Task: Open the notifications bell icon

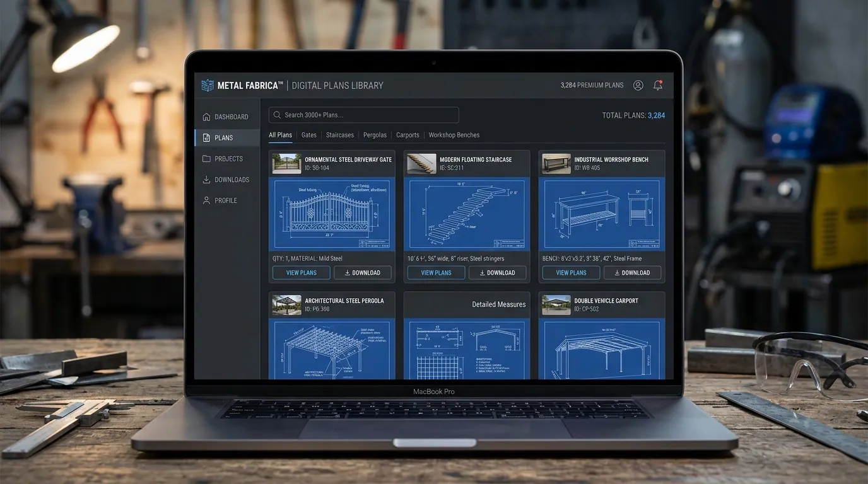Action: [x=658, y=85]
